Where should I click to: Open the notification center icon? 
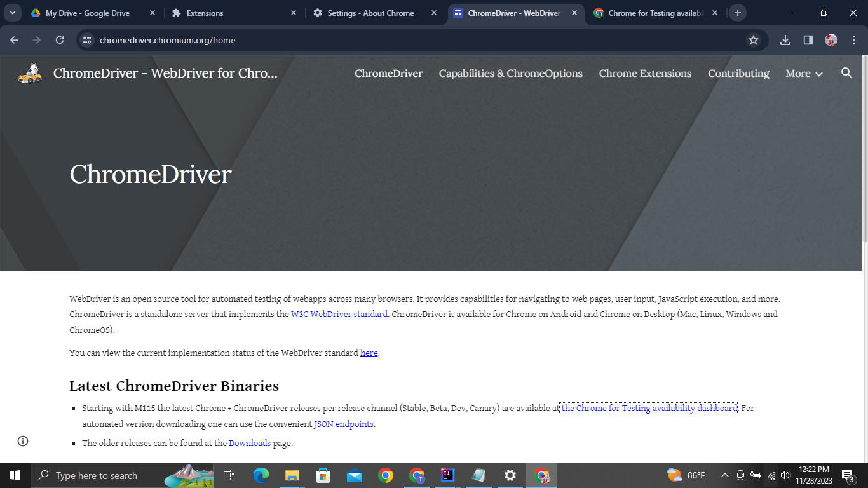[848, 475]
